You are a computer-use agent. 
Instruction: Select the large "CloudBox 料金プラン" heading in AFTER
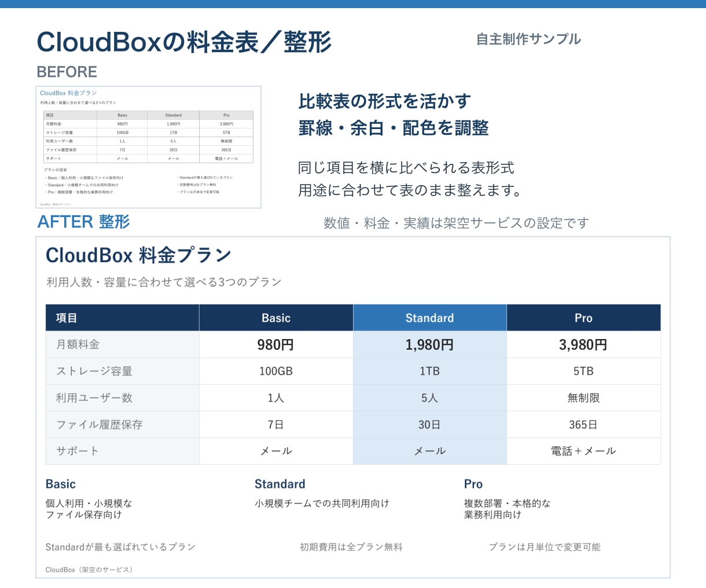click(138, 255)
